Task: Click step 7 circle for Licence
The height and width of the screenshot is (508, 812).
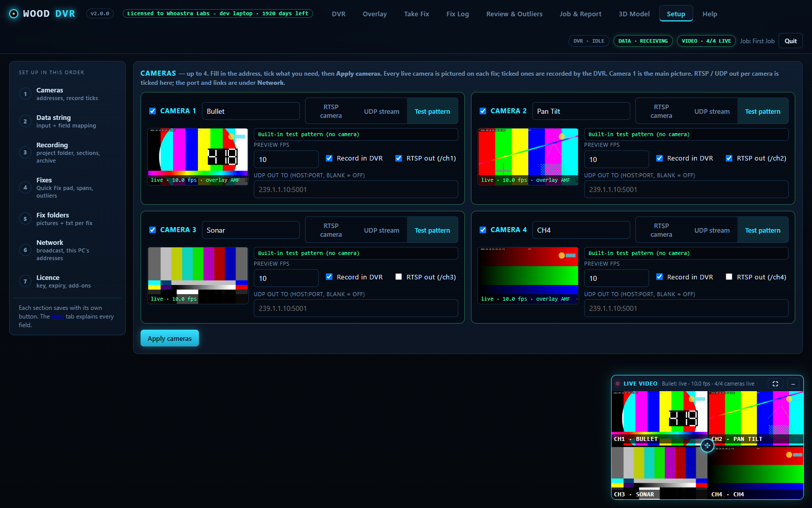Action: (x=25, y=281)
